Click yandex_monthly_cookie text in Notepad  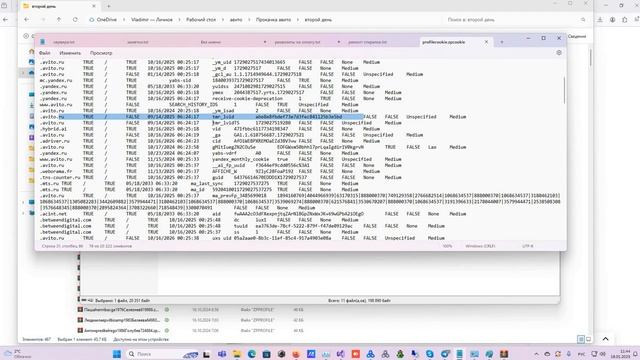coord(240,159)
